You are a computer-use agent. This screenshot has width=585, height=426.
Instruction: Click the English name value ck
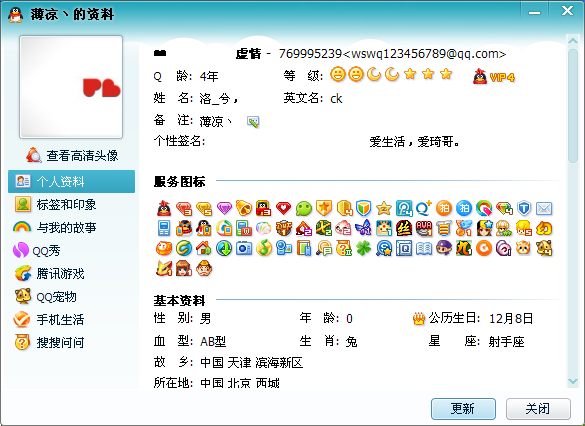coord(336,98)
